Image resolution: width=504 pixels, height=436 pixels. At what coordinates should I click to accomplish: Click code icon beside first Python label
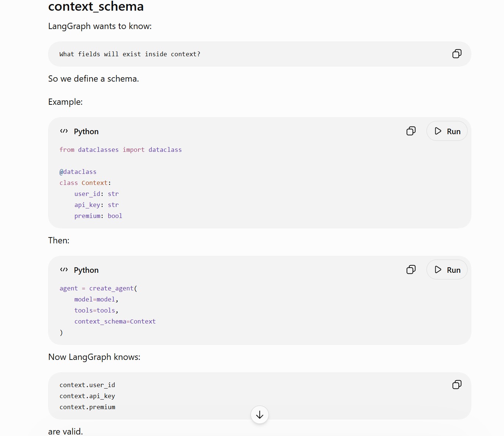(64, 131)
